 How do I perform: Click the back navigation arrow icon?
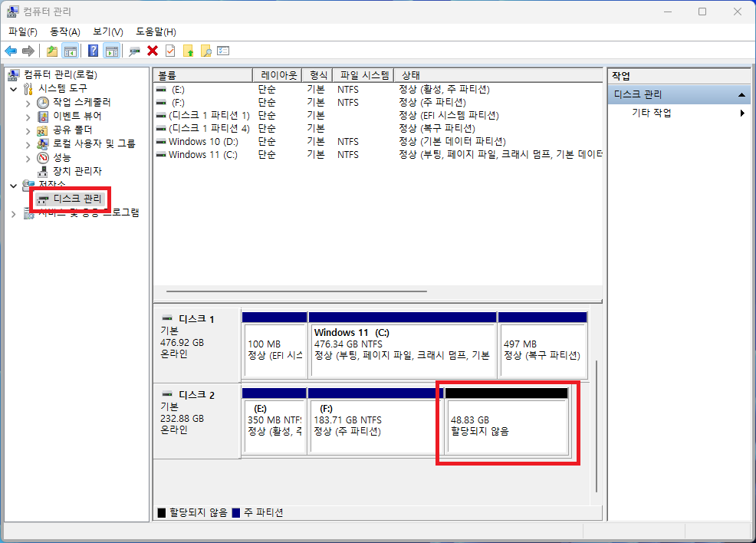click(x=10, y=50)
